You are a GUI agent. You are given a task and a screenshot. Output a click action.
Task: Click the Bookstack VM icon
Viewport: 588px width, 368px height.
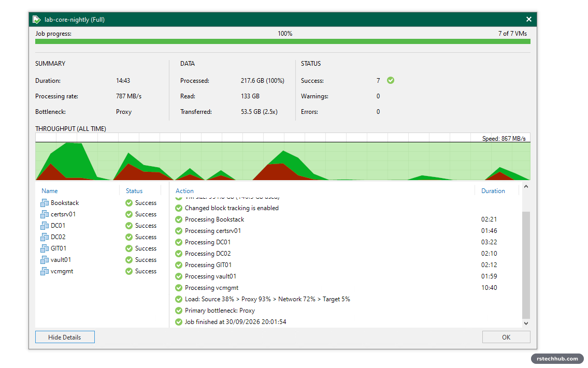[45, 203]
